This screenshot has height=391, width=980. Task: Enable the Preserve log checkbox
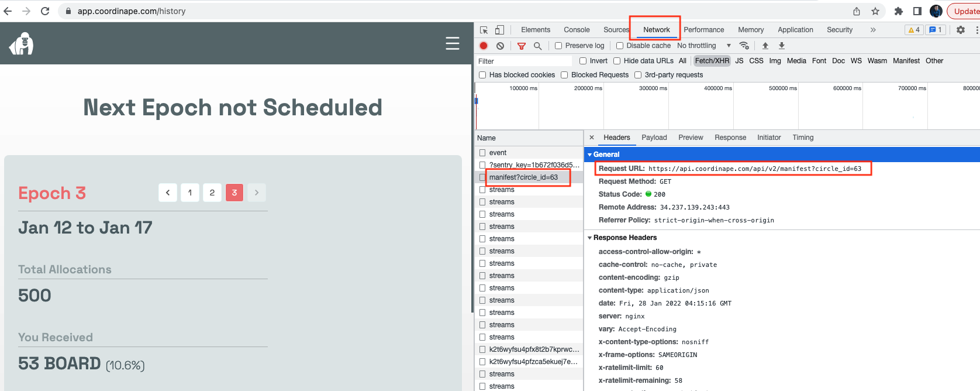pos(558,46)
